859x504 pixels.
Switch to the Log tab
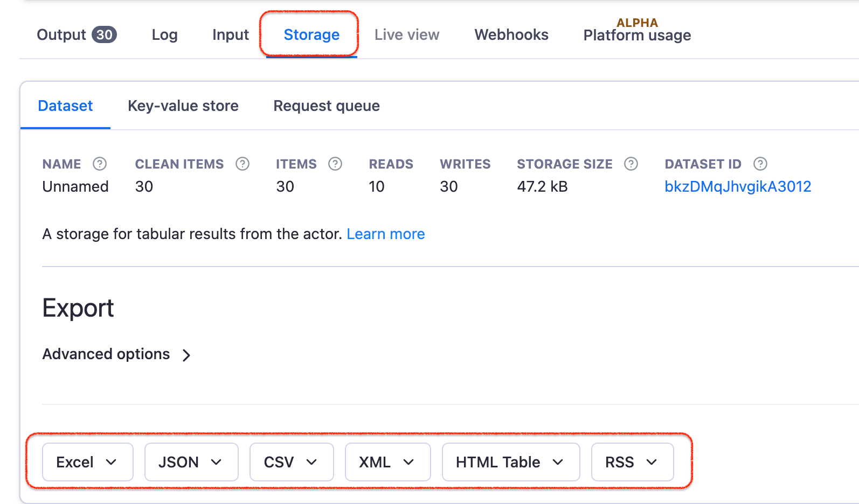[164, 34]
